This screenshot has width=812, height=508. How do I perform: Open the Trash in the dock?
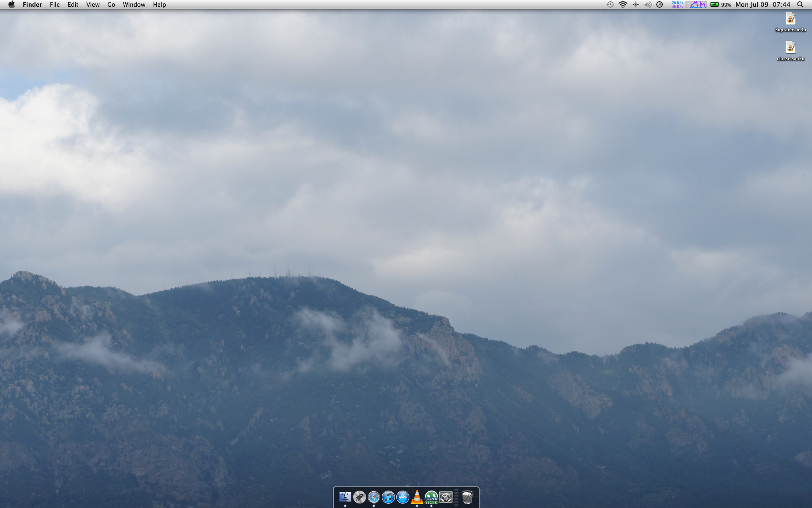point(467,497)
